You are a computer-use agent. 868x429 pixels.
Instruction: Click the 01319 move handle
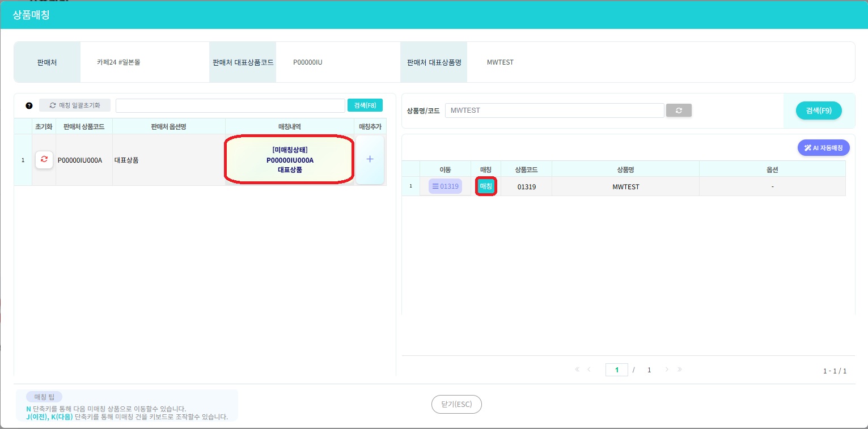coord(445,186)
